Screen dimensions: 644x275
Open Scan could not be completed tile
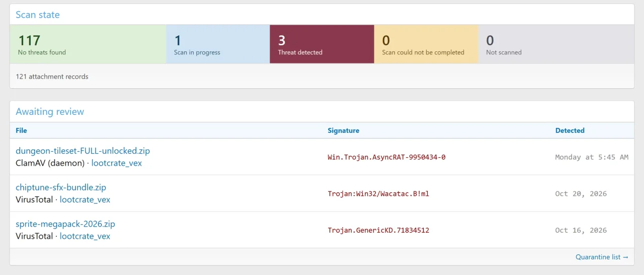pos(426,44)
